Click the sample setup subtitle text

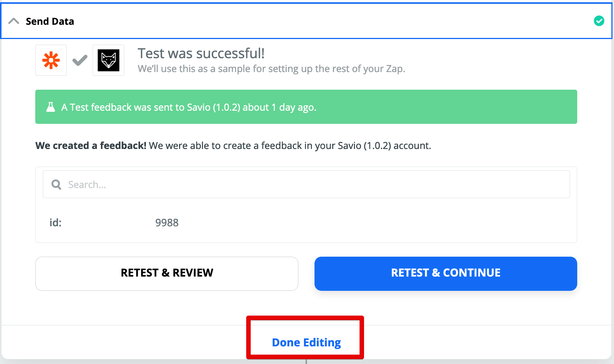pyautogui.click(x=271, y=69)
